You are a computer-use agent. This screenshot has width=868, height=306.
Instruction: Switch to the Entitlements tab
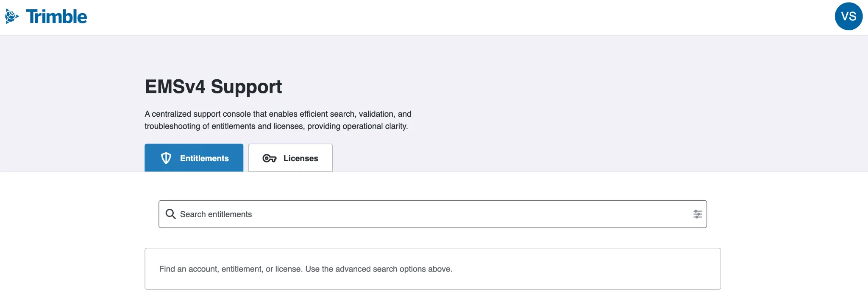coord(194,158)
